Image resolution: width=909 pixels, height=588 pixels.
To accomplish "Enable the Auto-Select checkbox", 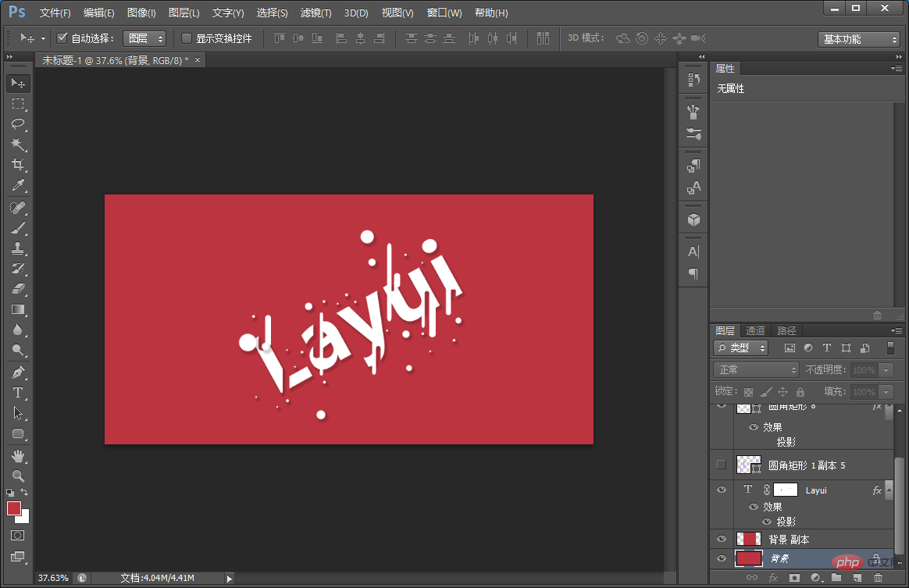I will coord(62,38).
